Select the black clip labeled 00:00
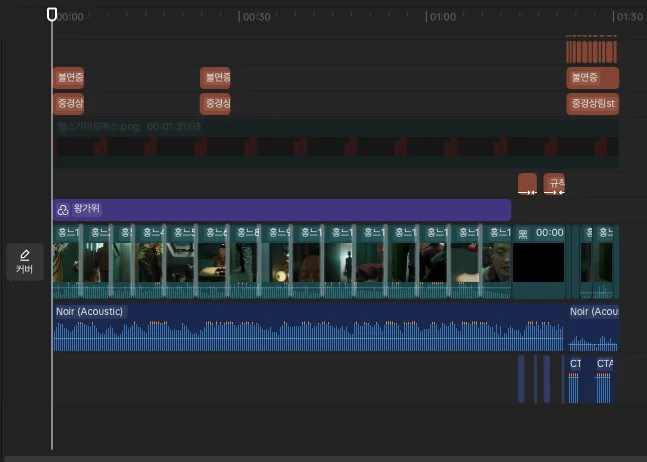The image size is (647, 462). pyautogui.click(x=538, y=262)
